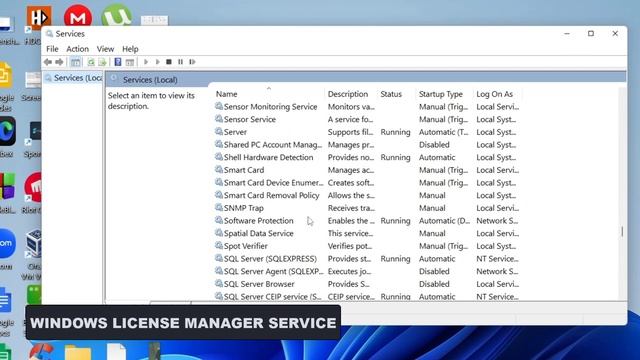The width and height of the screenshot is (640, 360).
Task: Click the Export List toolbar icon
Action: (102, 62)
